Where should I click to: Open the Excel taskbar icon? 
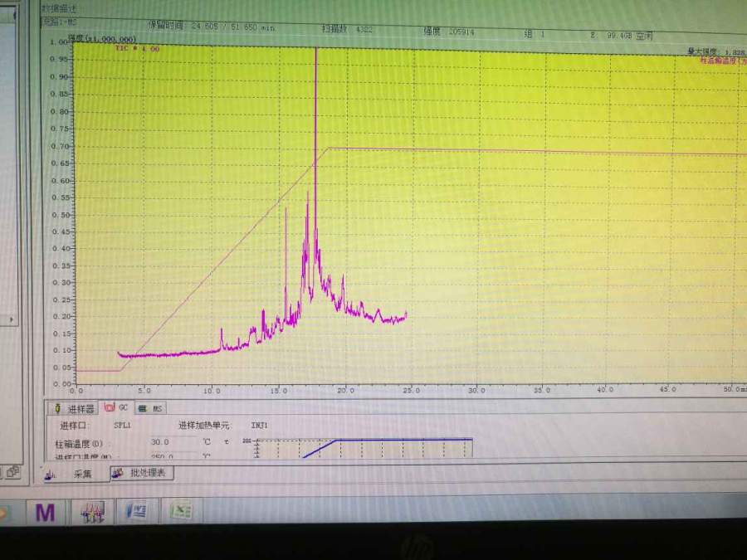pyautogui.click(x=181, y=511)
